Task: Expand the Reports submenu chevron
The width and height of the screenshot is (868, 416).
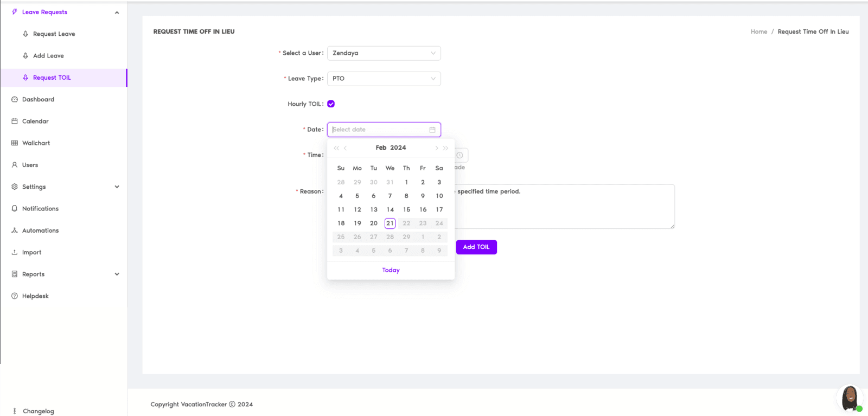Action: click(117, 274)
